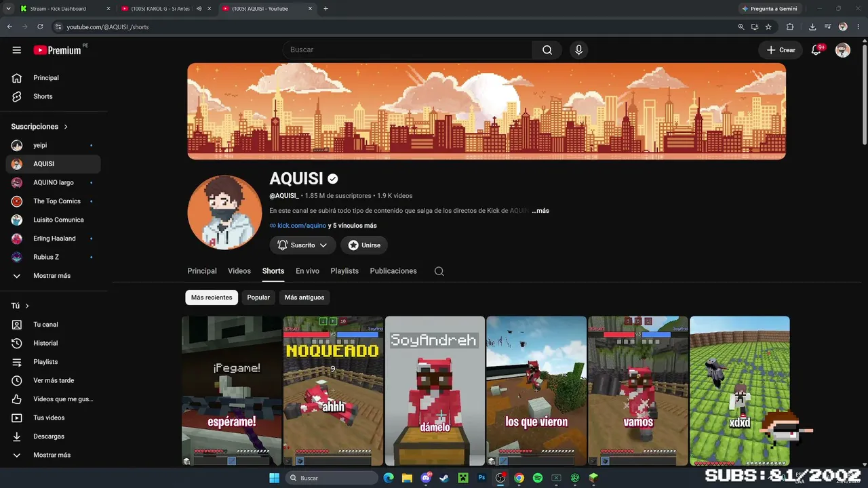Image resolution: width=868 pixels, height=488 pixels.
Task: Expand subscriptions with Mostrar más
Action: [x=53, y=276]
